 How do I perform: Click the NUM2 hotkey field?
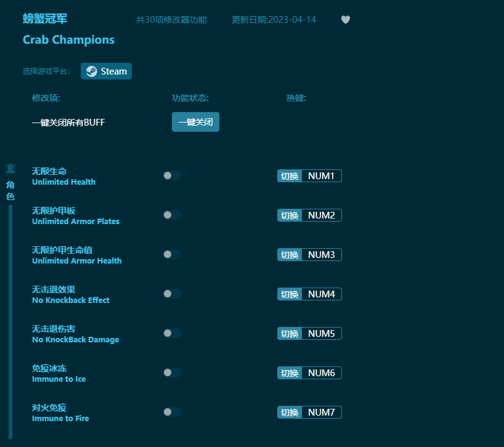[321, 215]
